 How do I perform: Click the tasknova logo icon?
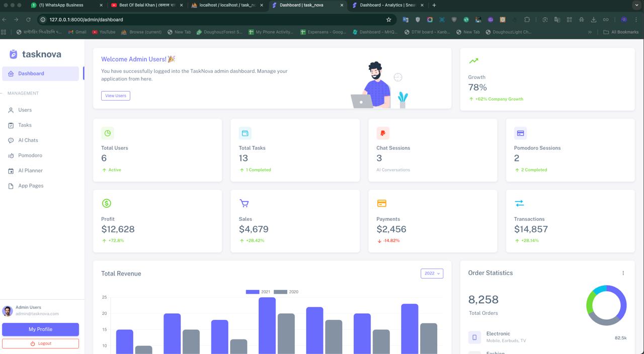14,54
